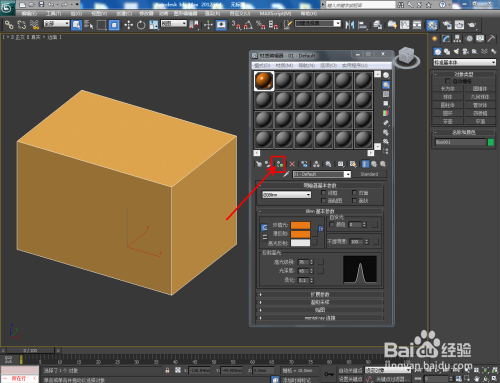Image resolution: width=500 pixels, height=383 pixels.
Task: Click Video Color Check icon
Action: [x=386, y=113]
